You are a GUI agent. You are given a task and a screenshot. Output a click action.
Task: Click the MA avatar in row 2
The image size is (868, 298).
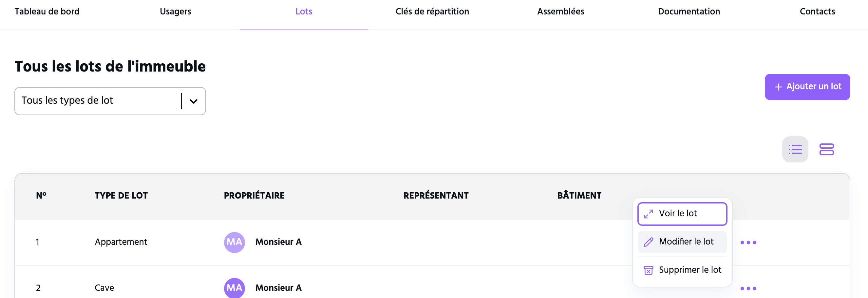coord(234,287)
